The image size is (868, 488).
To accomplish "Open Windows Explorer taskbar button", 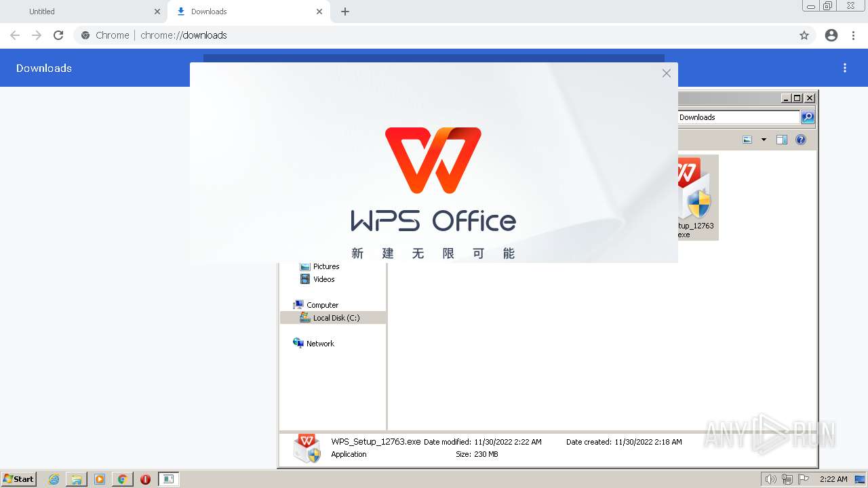I will (x=77, y=479).
